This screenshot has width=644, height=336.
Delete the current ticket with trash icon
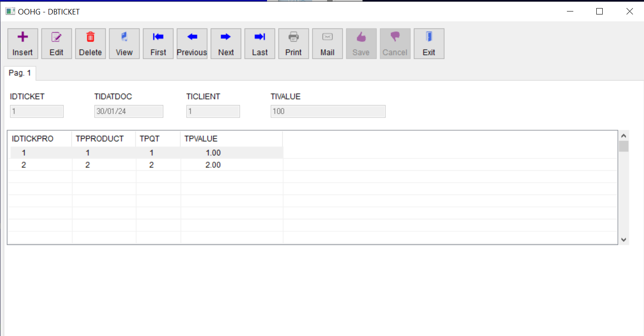pos(90,43)
